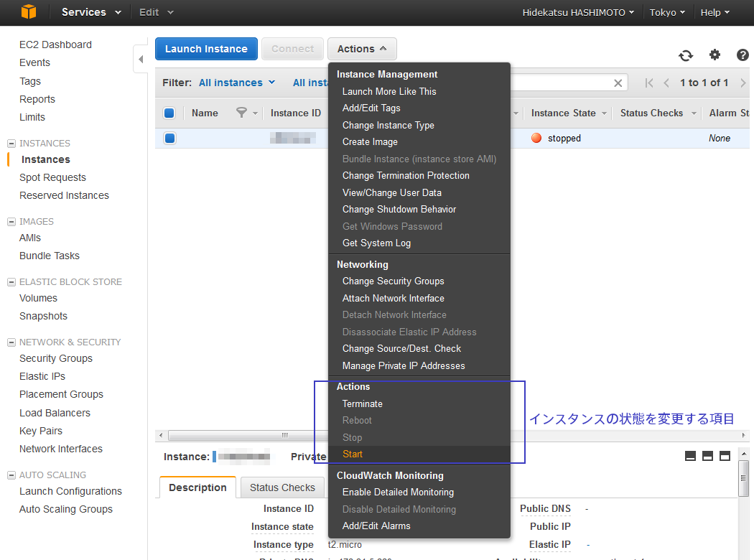Go to previous page of results
Image resolution: width=754 pixels, height=560 pixels.
coord(666,83)
